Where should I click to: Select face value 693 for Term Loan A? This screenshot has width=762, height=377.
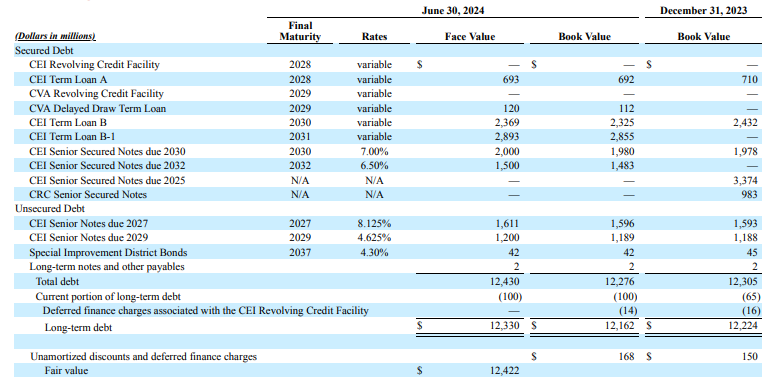[x=511, y=79]
